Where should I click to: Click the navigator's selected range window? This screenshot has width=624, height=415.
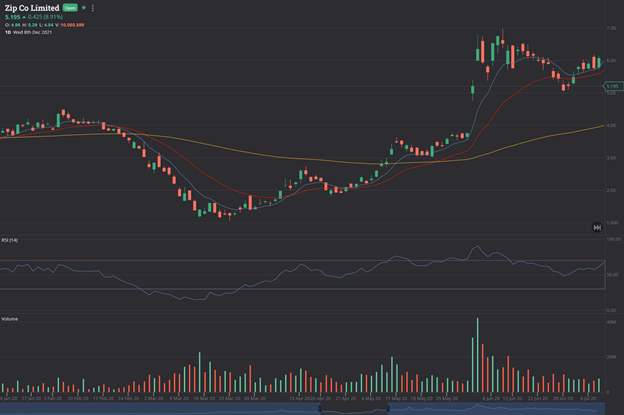tap(354, 409)
